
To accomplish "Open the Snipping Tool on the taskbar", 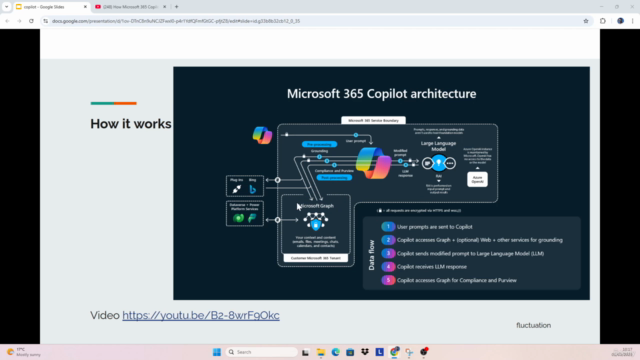I will click(x=409, y=352).
